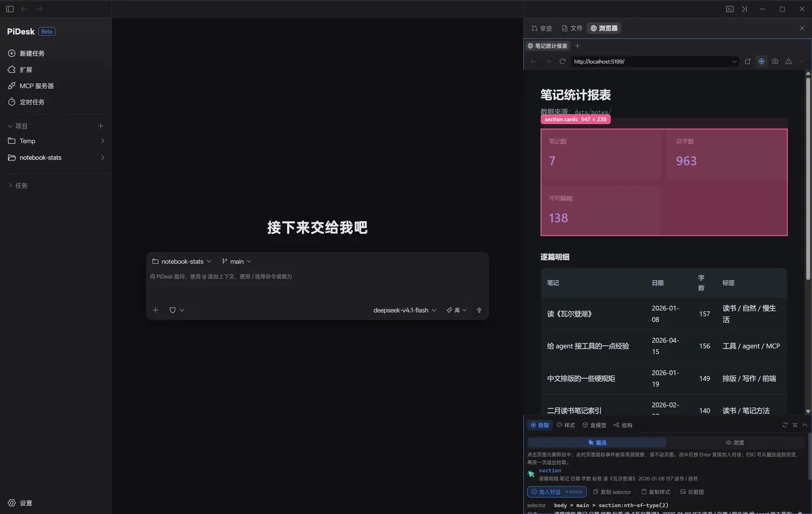This screenshot has height=514, width=812.
Task: Add a new project with the plus icon
Action: point(101,126)
